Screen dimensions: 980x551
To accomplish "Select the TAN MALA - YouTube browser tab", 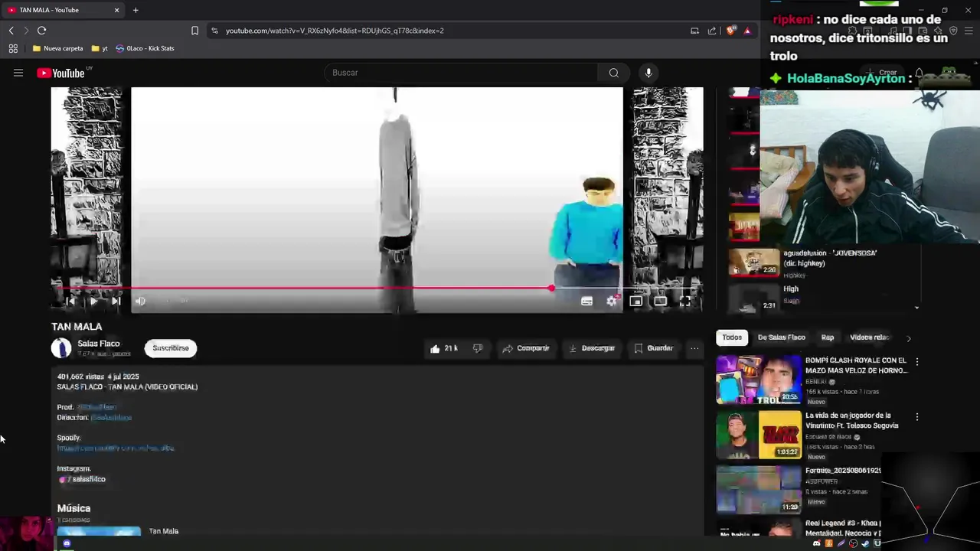I will pyautogui.click(x=64, y=10).
